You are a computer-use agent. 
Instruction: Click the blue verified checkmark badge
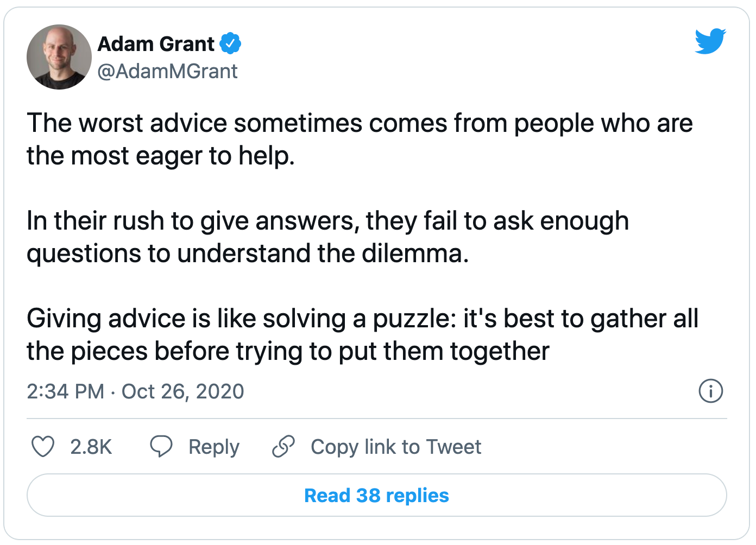pyautogui.click(x=230, y=43)
